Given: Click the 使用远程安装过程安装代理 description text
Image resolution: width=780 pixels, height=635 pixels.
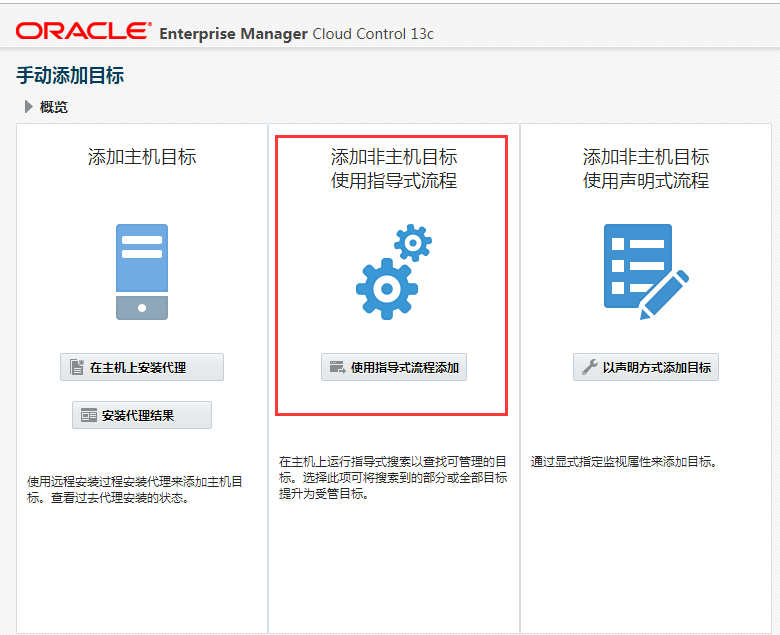Looking at the screenshot, I should pos(135,489).
